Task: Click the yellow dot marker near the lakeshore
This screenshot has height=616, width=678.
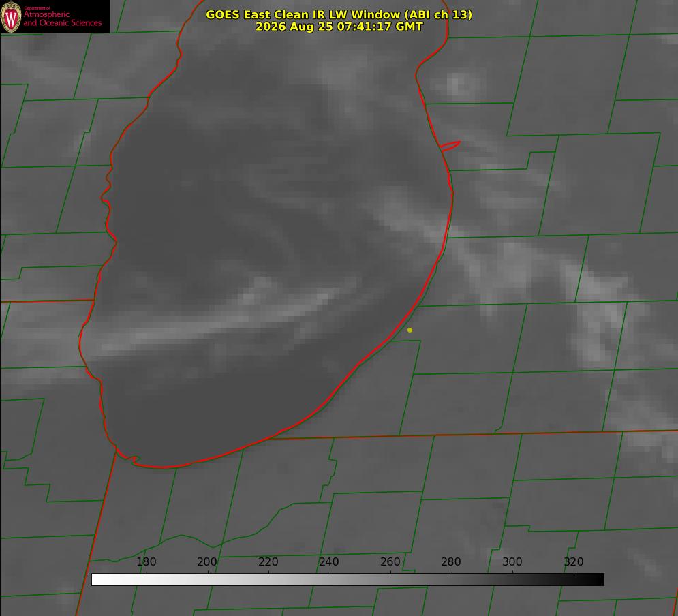Action: point(410,330)
